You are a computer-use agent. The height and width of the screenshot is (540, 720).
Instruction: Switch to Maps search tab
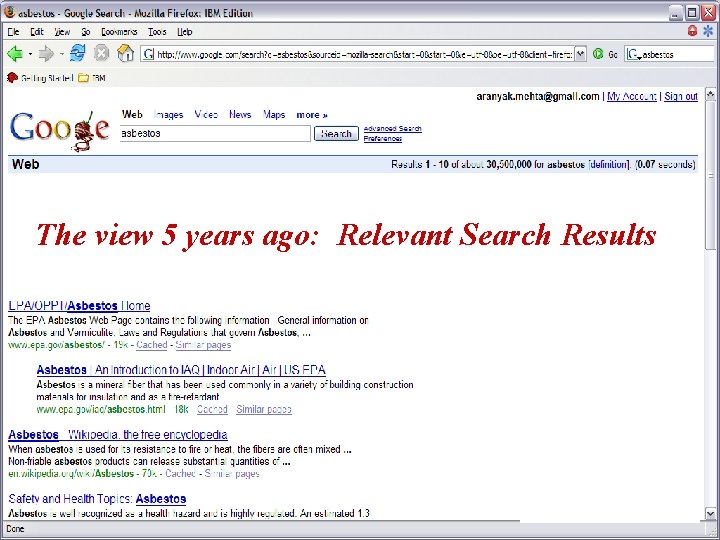tap(274, 114)
